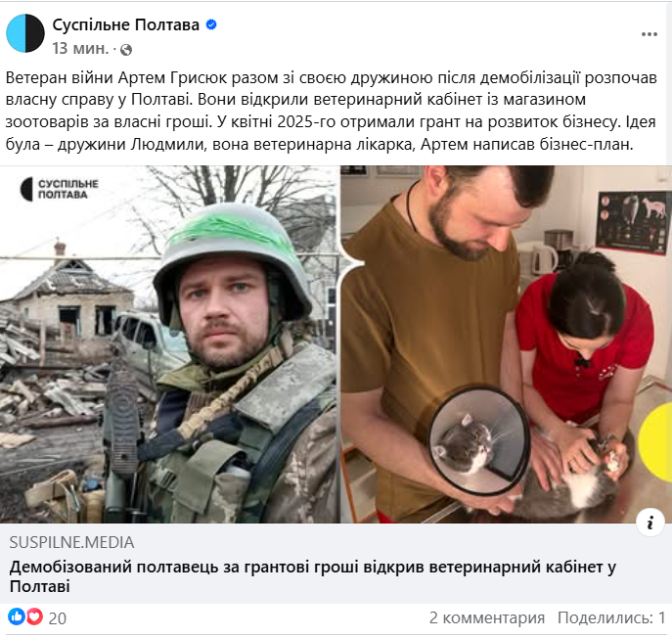View the 20 reactions count
672x638 pixels.
point(58,618)
